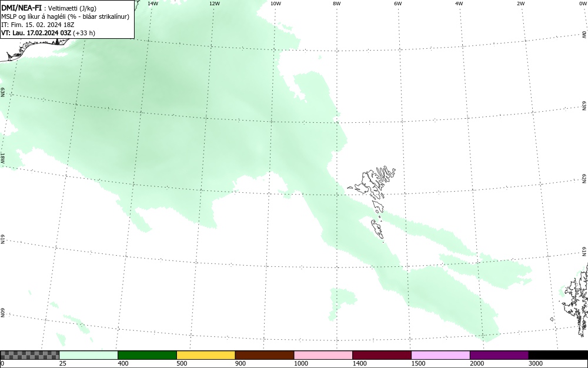Click the "63N" label on the right edge
The height and width of the screenshot is (368, 588).
(584, 106)
